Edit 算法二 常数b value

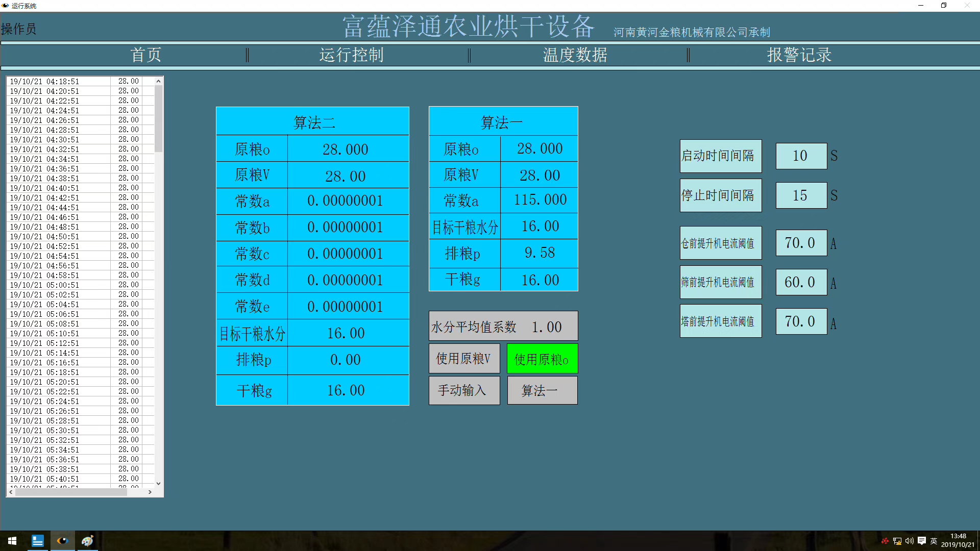348,228
